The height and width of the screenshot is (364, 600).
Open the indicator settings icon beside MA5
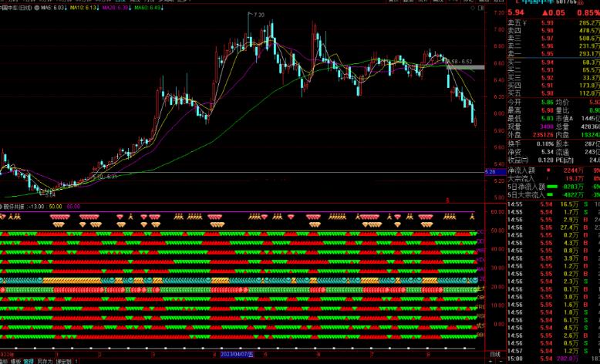coord(37,8)
